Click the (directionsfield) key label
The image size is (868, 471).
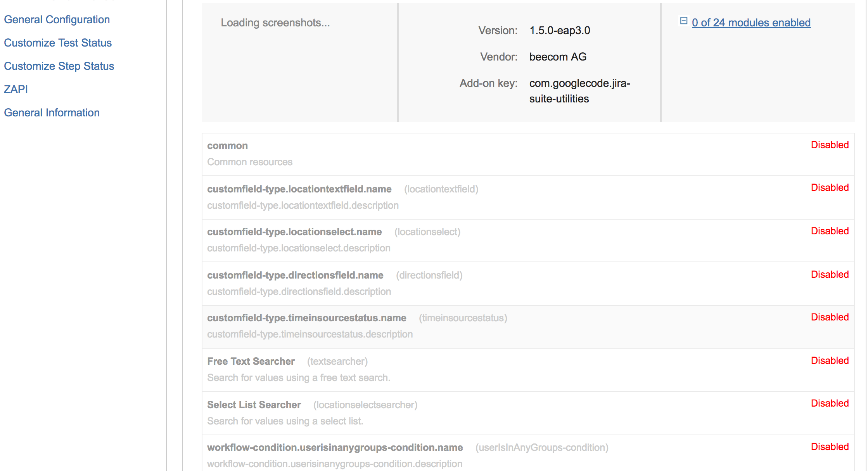[x=429, y=275]
